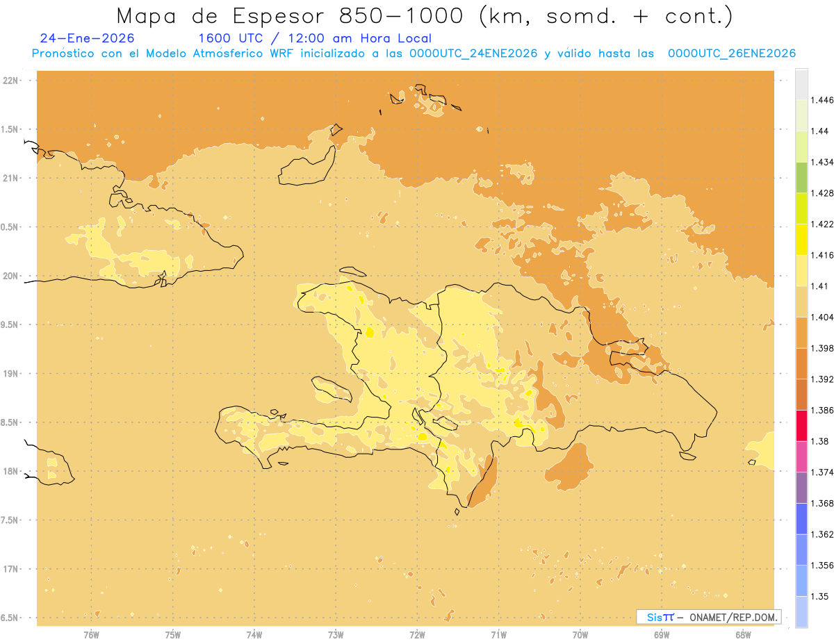834x644 pixels.
Task: Click the 19N latitude label
Action: pos(10,374)
